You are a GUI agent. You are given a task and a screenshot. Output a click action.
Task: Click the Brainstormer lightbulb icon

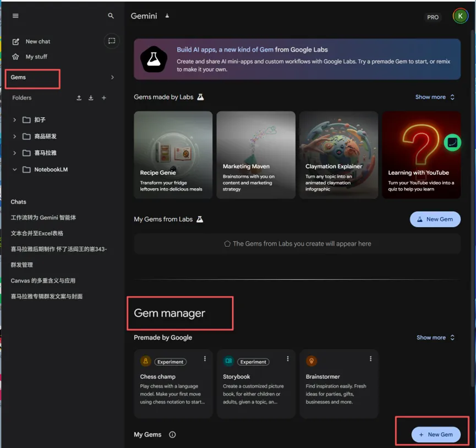pos(311,361)
